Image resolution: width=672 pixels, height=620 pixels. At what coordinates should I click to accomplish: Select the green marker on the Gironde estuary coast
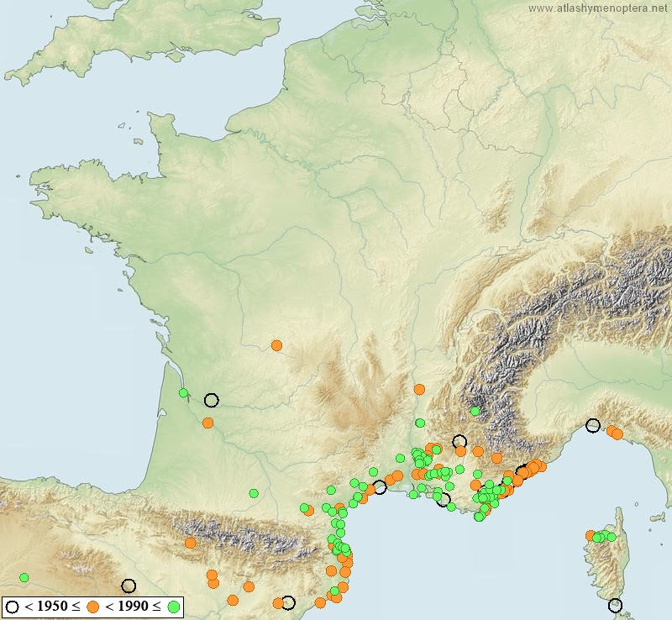183,393
